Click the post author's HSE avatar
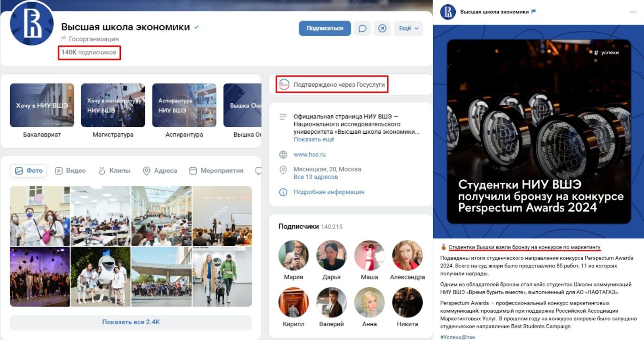This screenshot has width=644, height=340. pos(448,12)
